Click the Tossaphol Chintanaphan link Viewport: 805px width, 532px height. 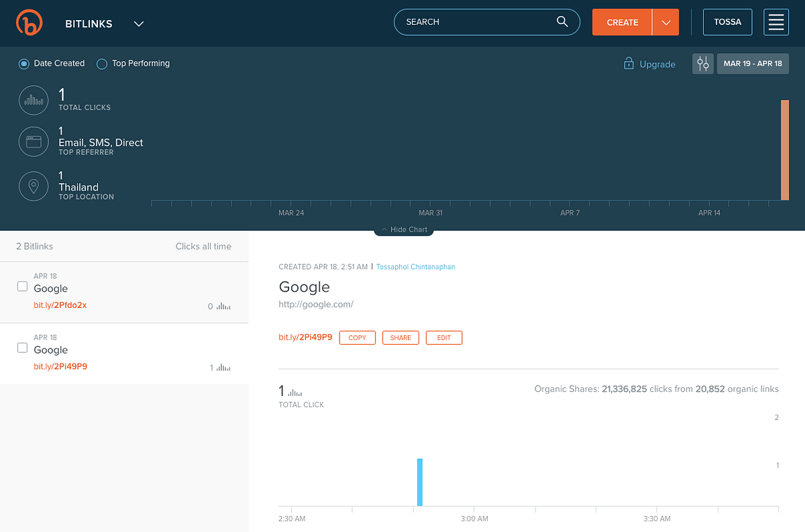coord(416,267)
